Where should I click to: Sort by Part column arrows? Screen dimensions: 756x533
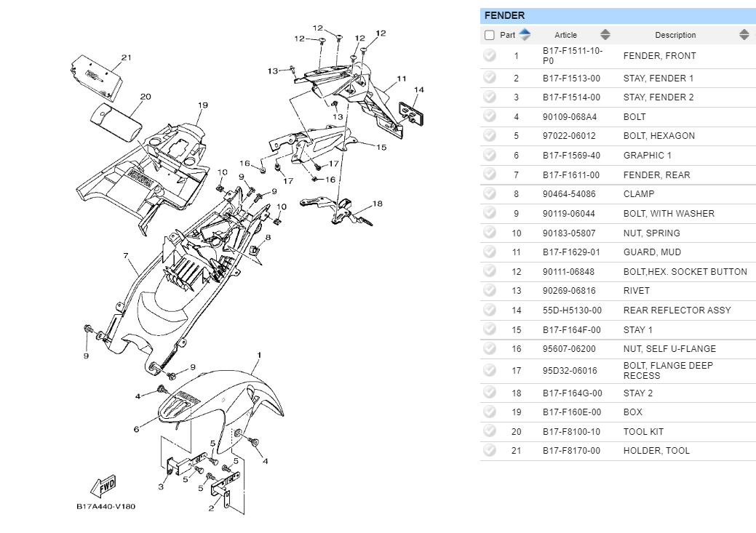click(525, 35)
